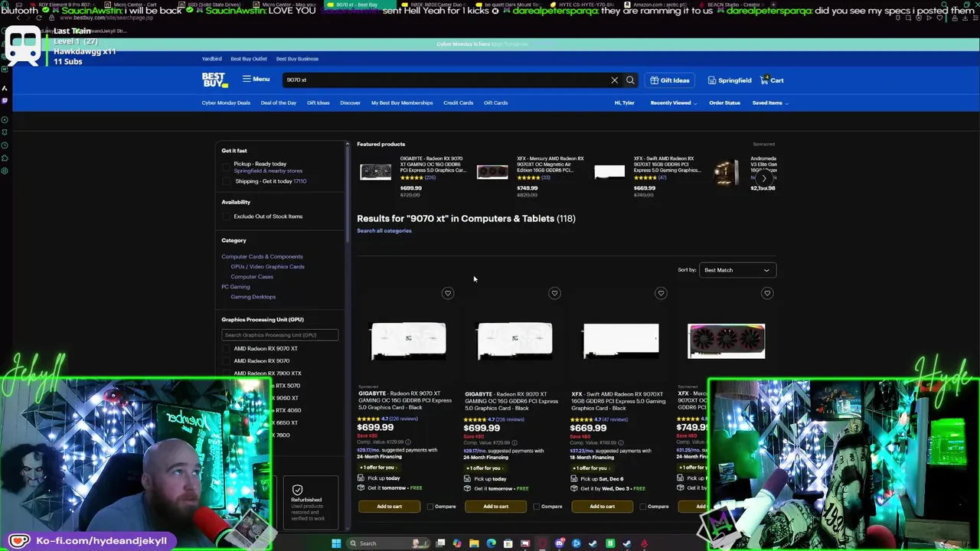Add the sponsored GIGABYTE card to cart
Image resolution: width=980 pixels, height=551 pixels.
pos(389,506)
